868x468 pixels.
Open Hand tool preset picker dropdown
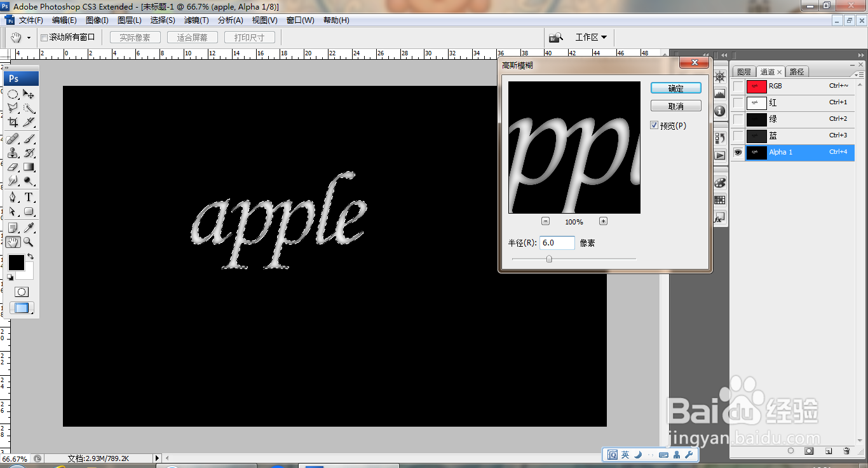point(29,38)
